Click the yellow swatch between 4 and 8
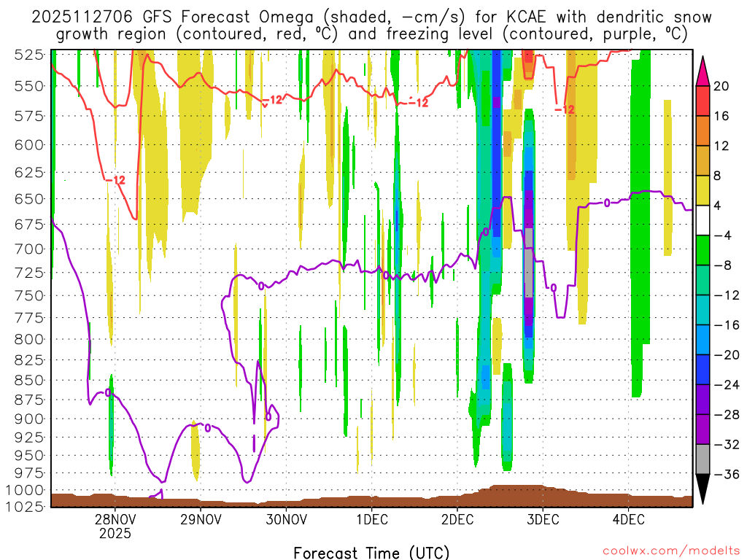Screen dimensions: 747x560 pos(703,190)
